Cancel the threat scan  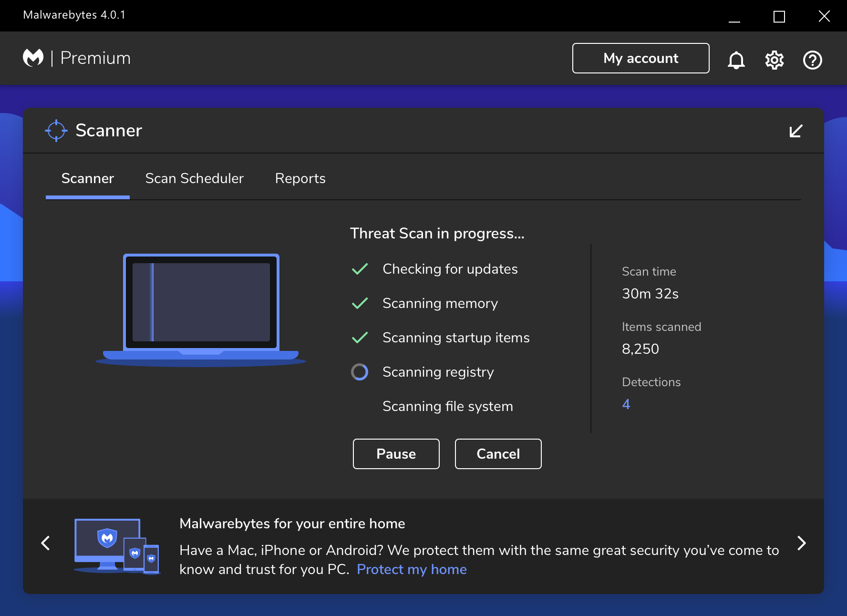(x=498, y=454)
